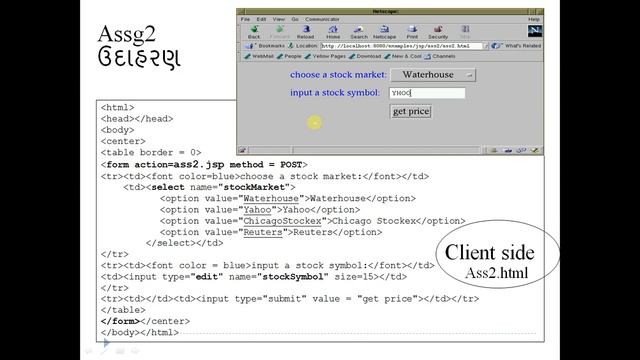Click the Yahoo option value code line

pos(260,210)
